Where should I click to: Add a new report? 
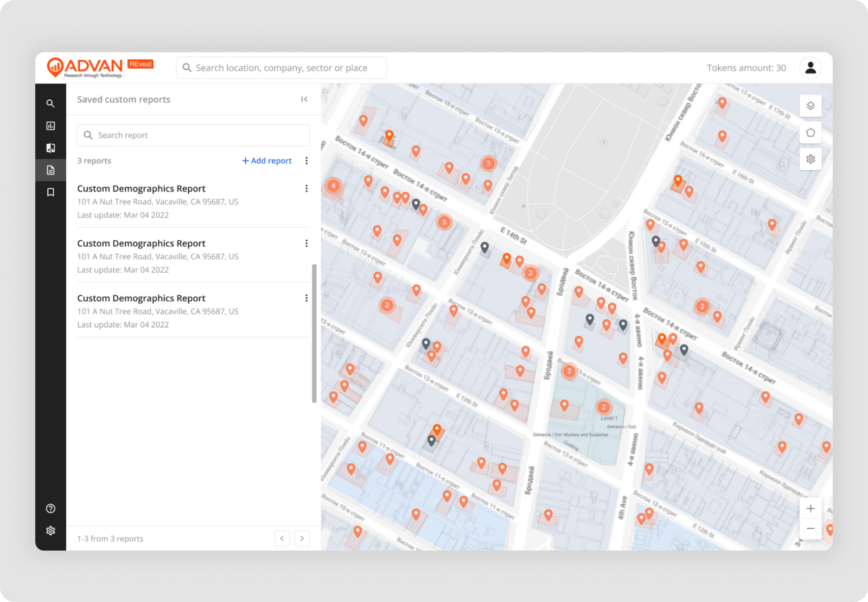266,161
